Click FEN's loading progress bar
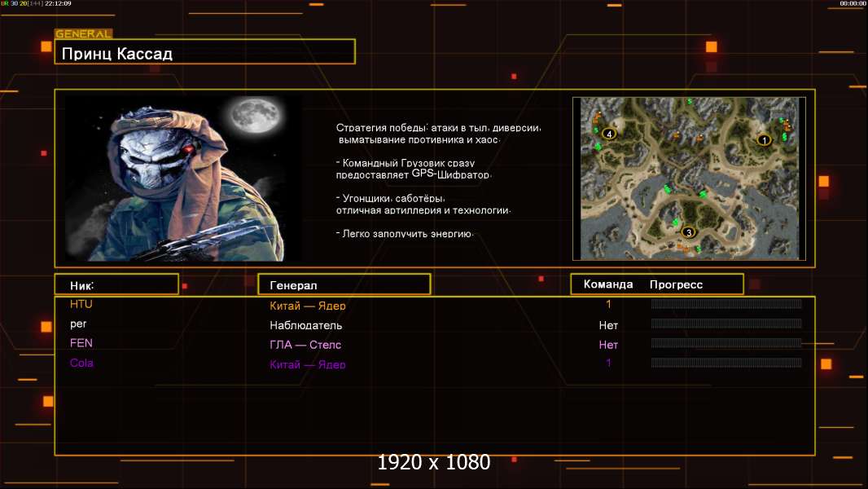Image resolution: width=868 pixels, height=489 pixels. click(726, 343)
